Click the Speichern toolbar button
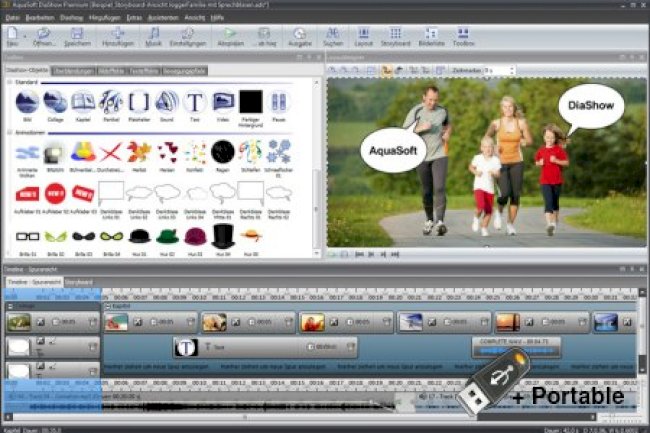This screenshot has width=650, height=433. [77, 35]
